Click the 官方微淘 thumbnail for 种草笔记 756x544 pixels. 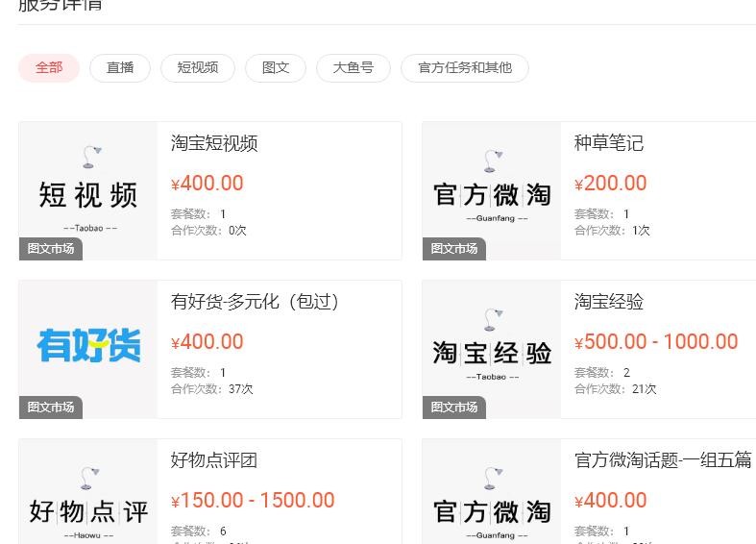pos(492,191)
